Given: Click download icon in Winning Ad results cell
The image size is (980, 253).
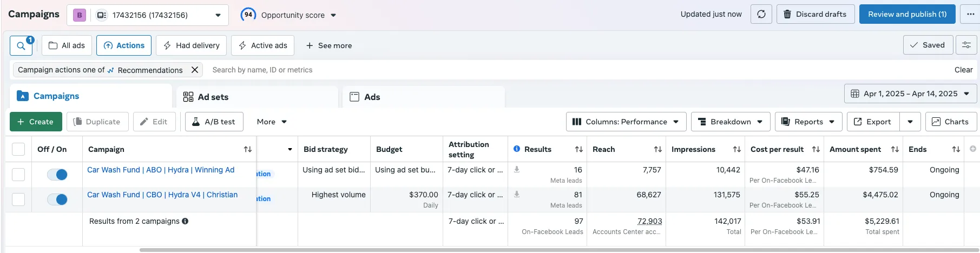Looking at the screenshot, I should [x=517, y=170].
